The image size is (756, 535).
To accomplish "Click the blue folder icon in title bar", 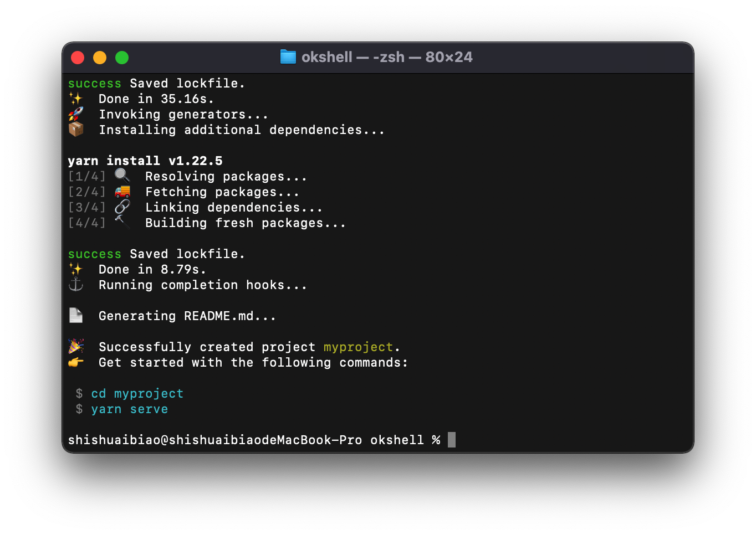I will (x=288, y=57).
